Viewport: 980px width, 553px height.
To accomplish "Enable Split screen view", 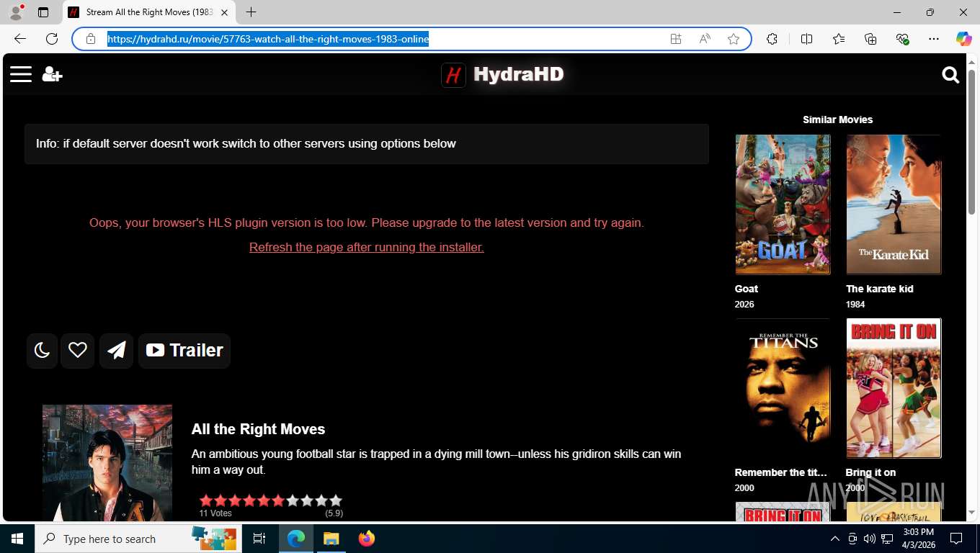I will click(x=806, y=39).
